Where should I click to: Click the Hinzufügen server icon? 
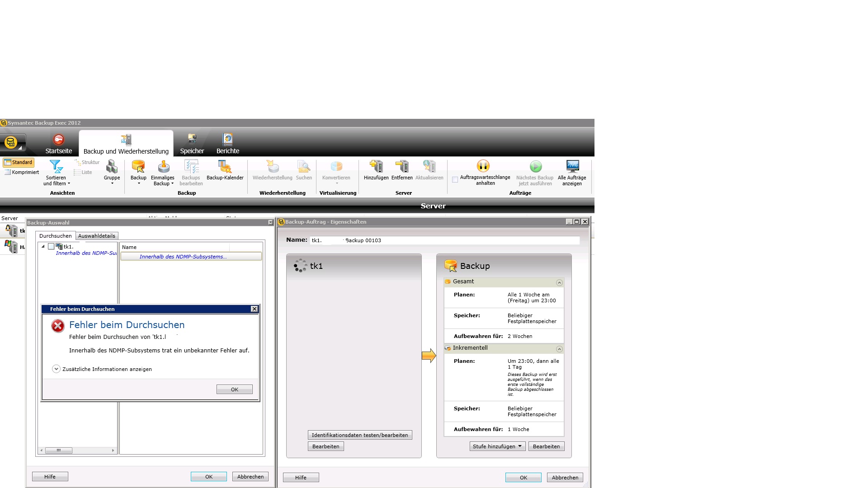coord(376,167)
